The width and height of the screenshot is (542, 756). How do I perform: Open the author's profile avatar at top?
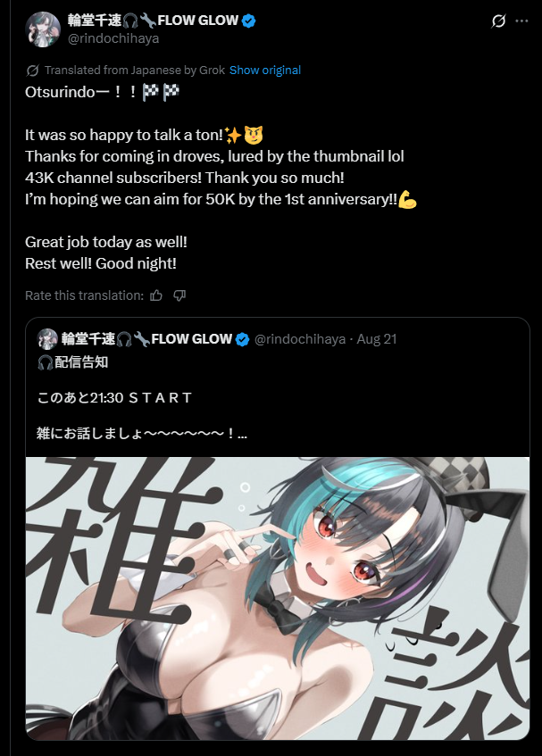point(43,29)
